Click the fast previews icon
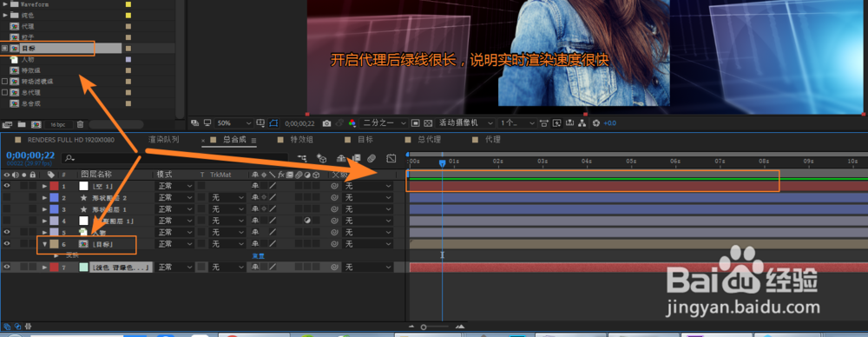 click(556, 122)
